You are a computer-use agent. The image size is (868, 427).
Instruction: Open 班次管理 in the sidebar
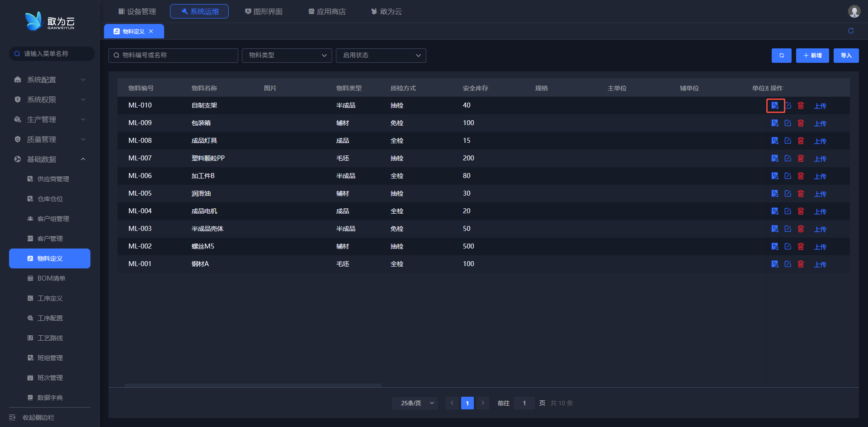pyautogui.click(x=50, y=378)
